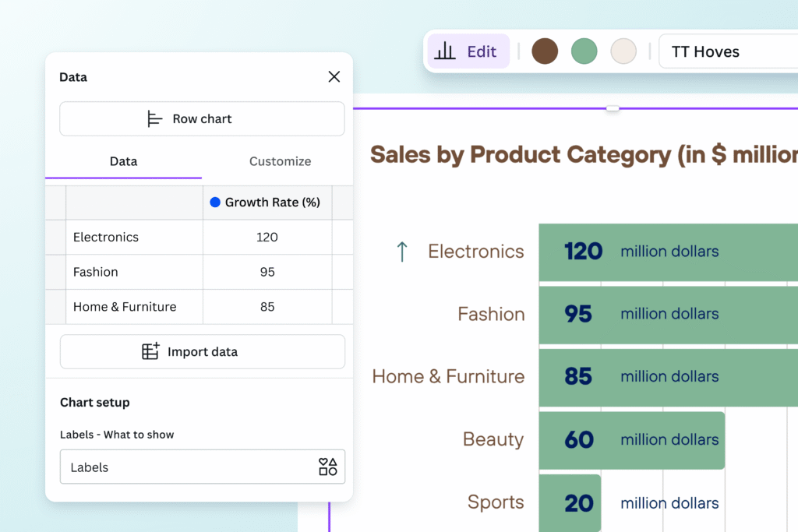Select the Electronics cell in data table

[134, 238]
